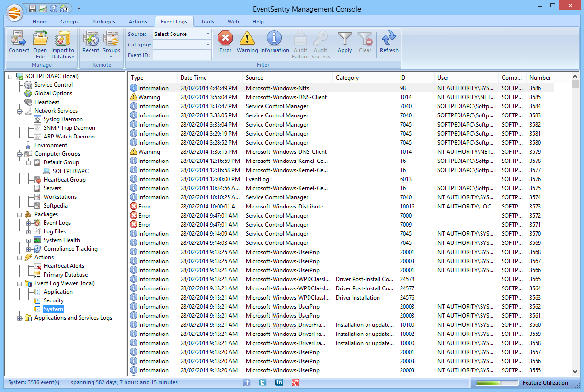Screen dimensions: 584x392
Task: Click the Feature Utilization progress bar
Action: pyautogui.click(x=497, y=383)
